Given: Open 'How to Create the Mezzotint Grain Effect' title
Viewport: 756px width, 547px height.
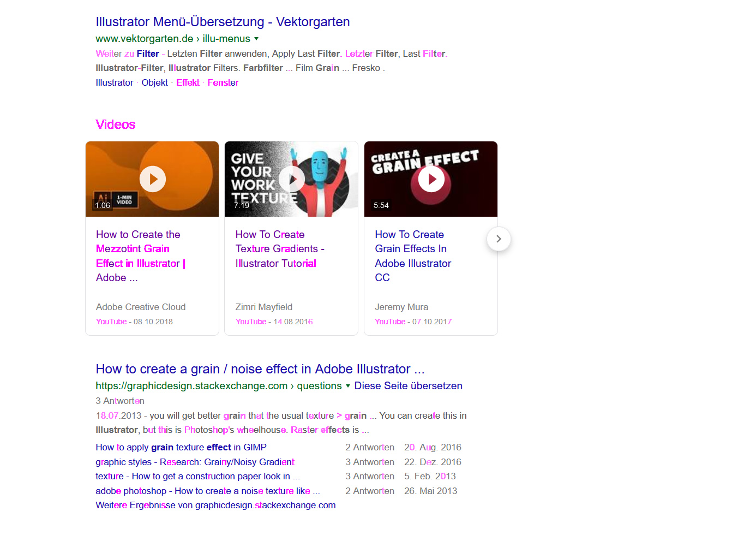Looking at the screenshot, I should coord(141,256).
